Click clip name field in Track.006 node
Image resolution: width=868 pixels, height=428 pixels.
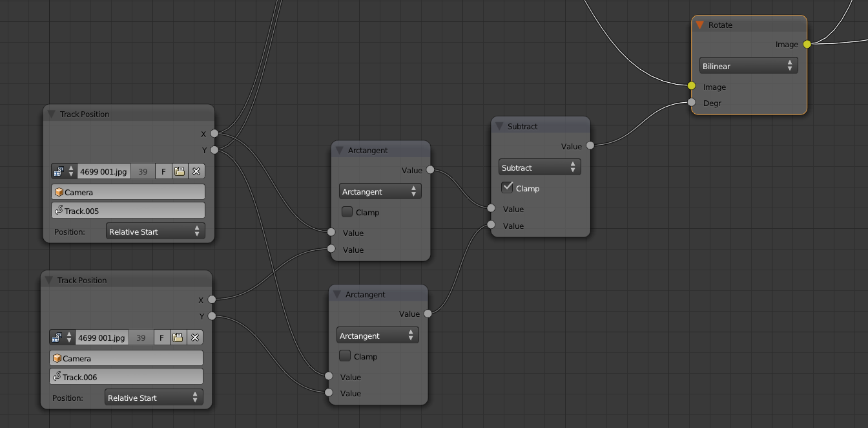tap(102, 337)
